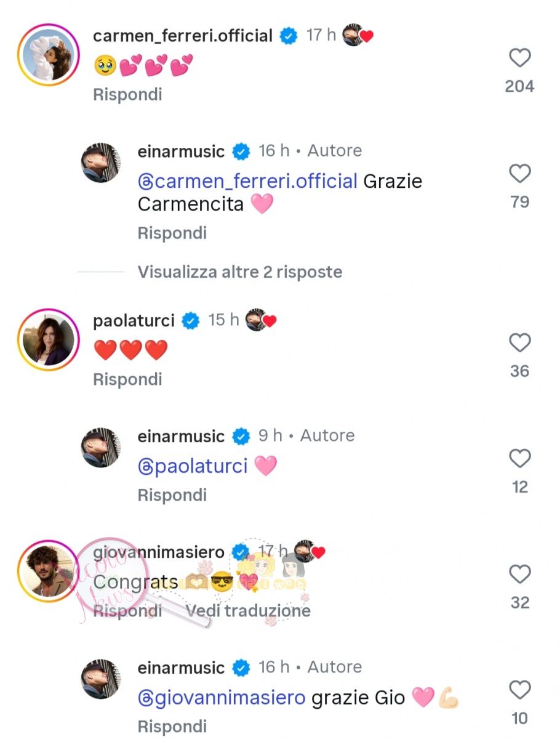Open the @giovannimasiero mention link
560x739 pixels.
(222, 698)
